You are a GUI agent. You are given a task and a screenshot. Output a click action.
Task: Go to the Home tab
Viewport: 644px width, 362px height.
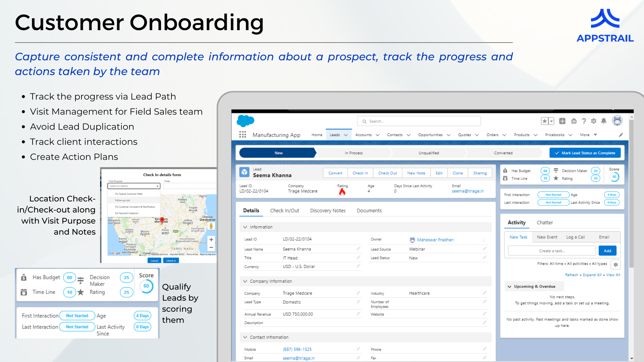(x=317, y=135)
